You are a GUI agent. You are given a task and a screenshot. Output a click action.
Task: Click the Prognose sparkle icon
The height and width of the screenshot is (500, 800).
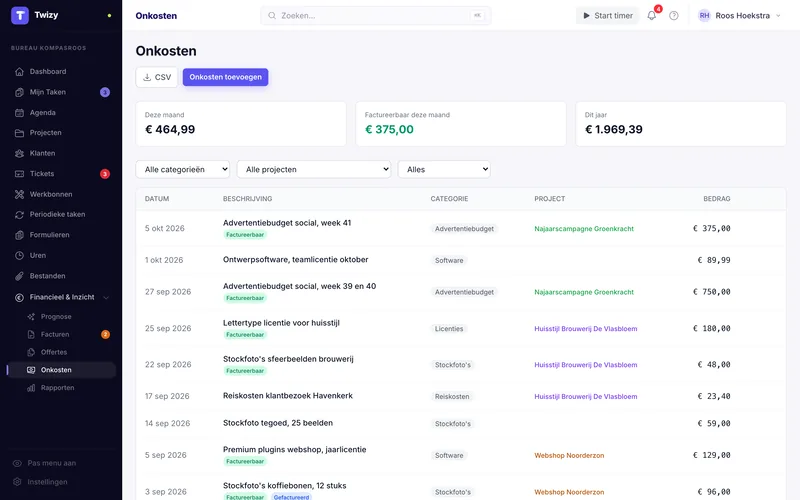coord(31,317)
